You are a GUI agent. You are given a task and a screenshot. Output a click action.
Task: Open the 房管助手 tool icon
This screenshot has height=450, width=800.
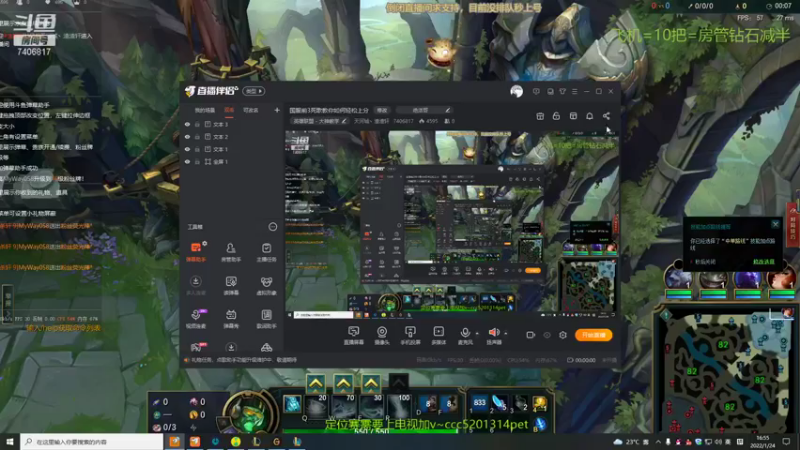point(231,252)
